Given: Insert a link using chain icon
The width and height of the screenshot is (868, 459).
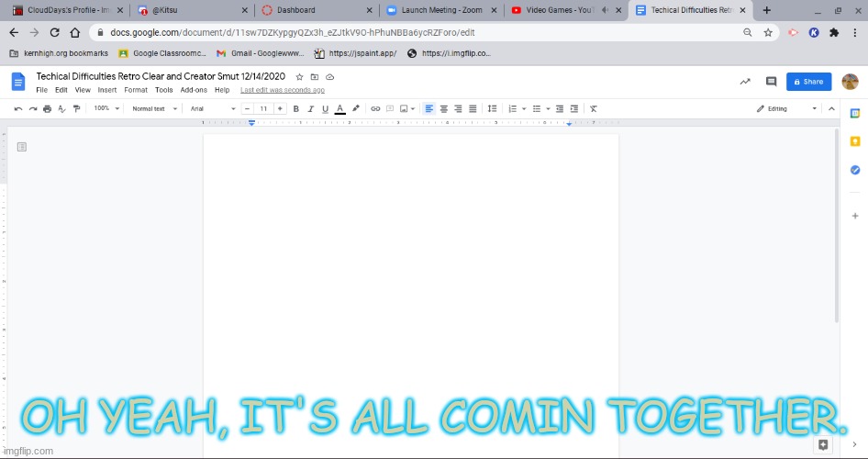Looking at the screenshot, I should [375, 108].
